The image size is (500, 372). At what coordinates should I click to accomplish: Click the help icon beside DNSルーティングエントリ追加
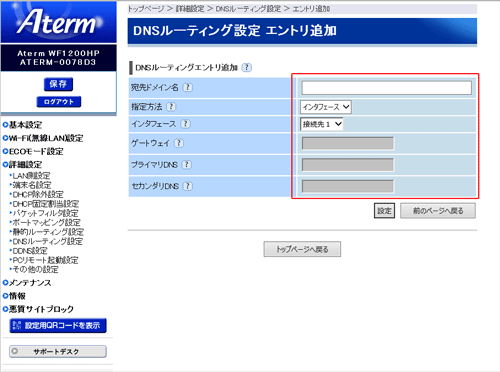tap(247, 67)
